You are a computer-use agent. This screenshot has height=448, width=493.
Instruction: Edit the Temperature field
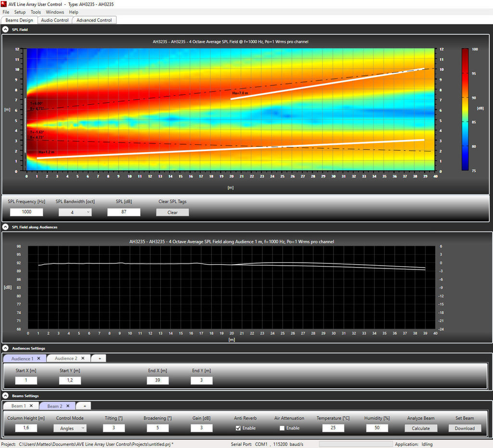[333, 428]
